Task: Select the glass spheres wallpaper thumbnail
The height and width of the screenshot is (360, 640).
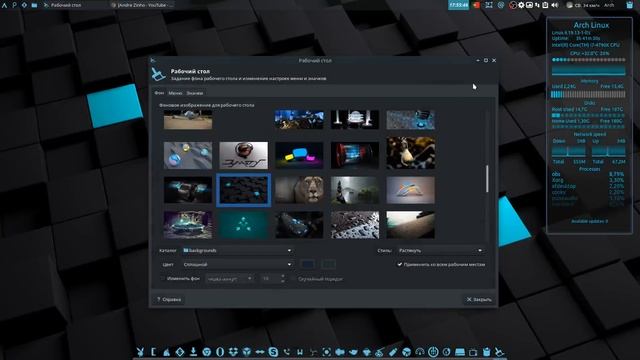Action: coord(188,156)
